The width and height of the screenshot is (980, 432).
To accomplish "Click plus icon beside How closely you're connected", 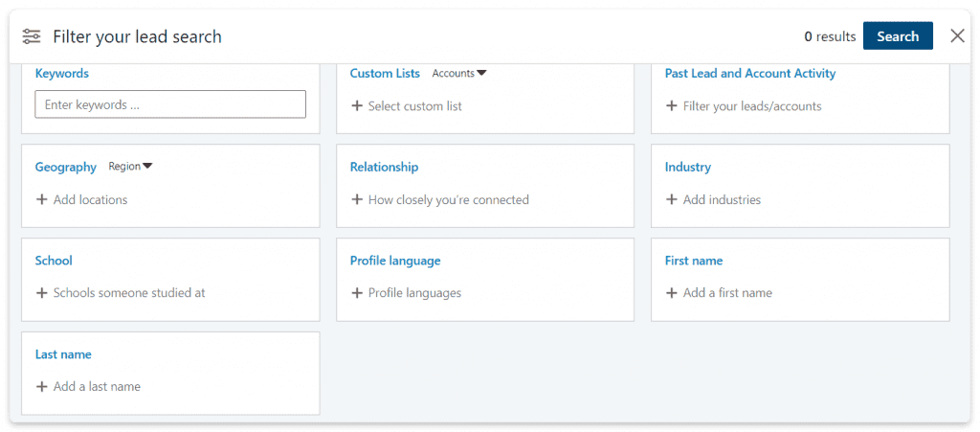I will 357,200.
